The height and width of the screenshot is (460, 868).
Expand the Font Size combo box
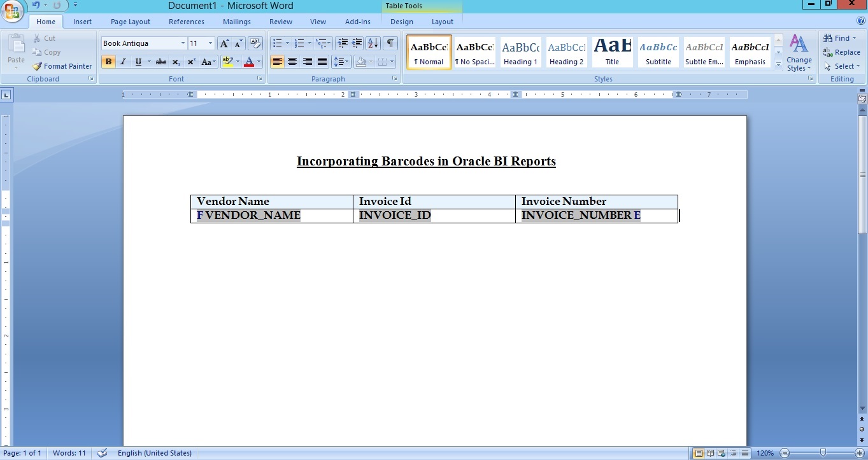pos(210,43)
